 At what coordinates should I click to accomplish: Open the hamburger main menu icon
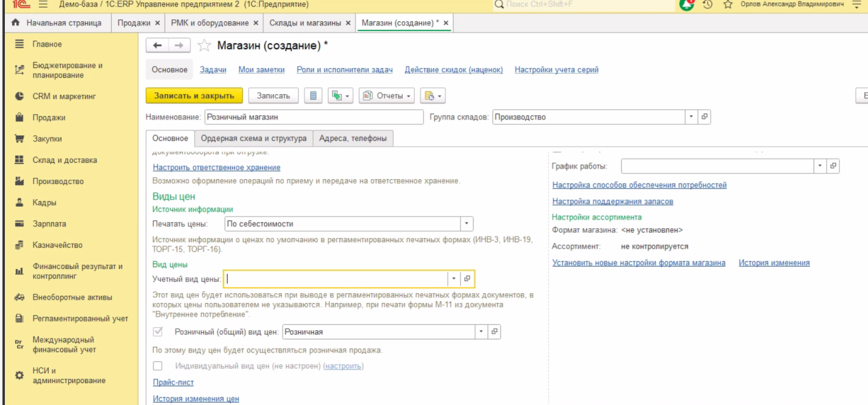coord(43,5)
